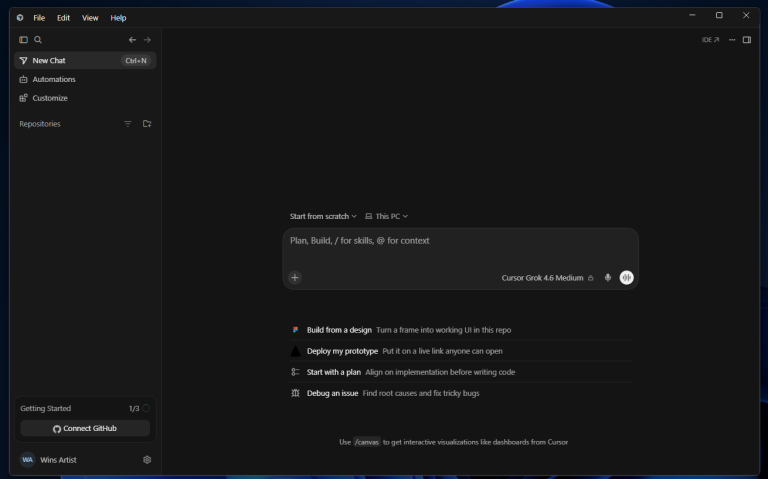This screenshot has height=479, width=768.
Task: Click the bug icon beside Debug an issue
Action: pos(295,393)
